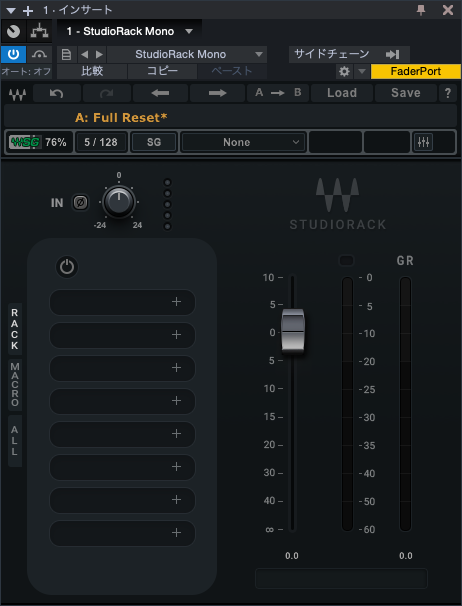Reset the clip indicator above output meter
Image resolution: width=462 pixels, height=606 pixels.
(x=346, y=261)
